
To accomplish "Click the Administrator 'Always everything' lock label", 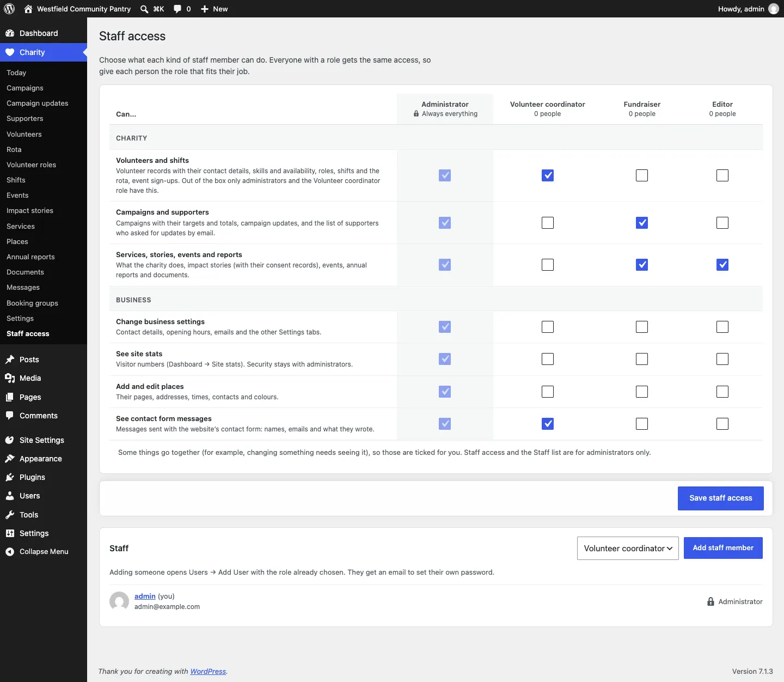I will click(x=445, y=114).
